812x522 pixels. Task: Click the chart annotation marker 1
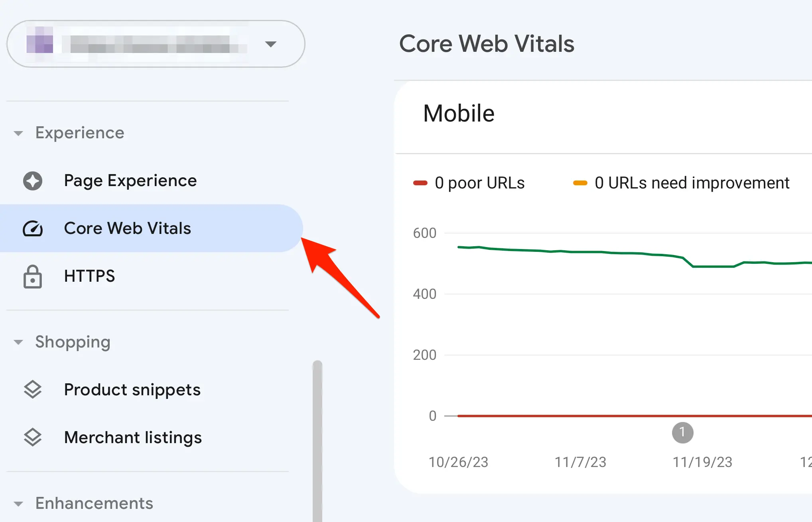pyautogui.click(x=682, y=433)
